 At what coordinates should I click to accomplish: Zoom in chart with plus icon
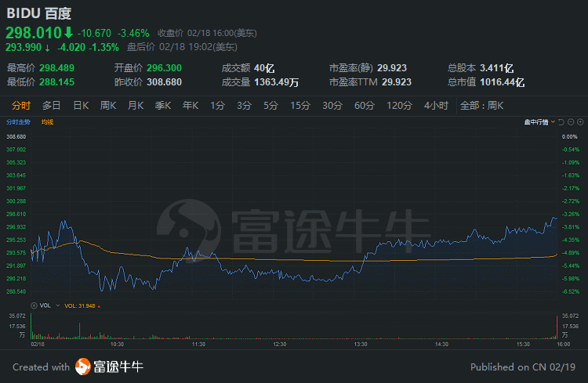click(580, 122)
